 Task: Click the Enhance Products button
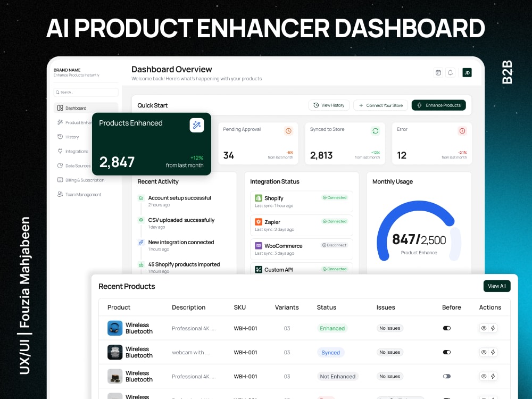pyautogui.click(x=439, y=105)
